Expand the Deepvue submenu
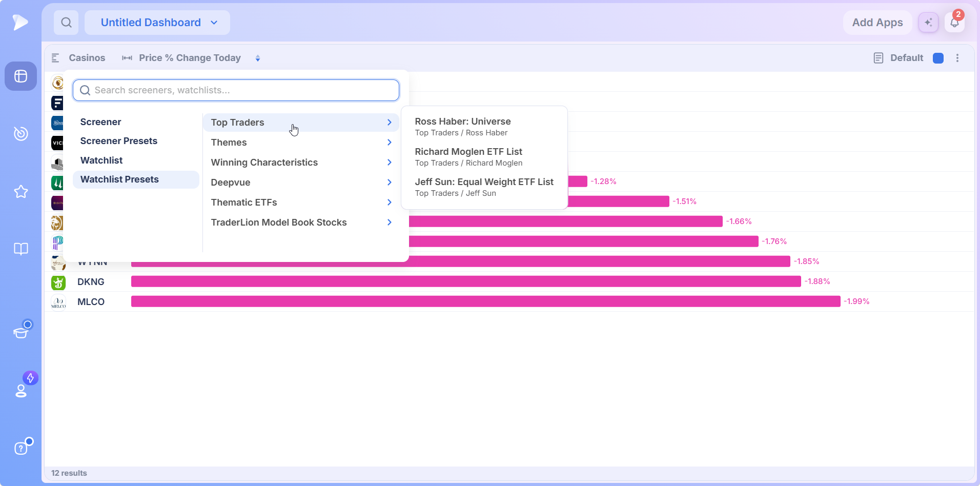The height and width of the screenshot is (486, 980). pyautogui.click(x=301, y=183)
